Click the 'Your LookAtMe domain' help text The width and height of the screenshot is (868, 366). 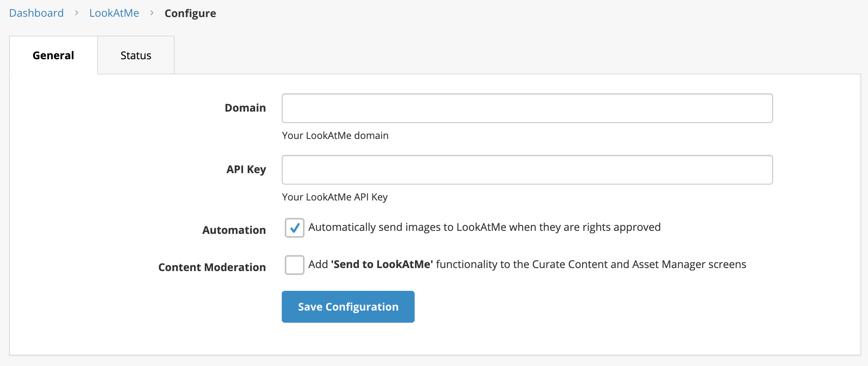click(335, 136)
